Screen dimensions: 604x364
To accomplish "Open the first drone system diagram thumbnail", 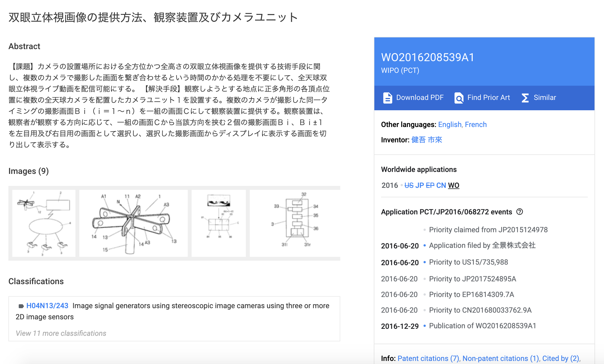I will click(44, 223).
